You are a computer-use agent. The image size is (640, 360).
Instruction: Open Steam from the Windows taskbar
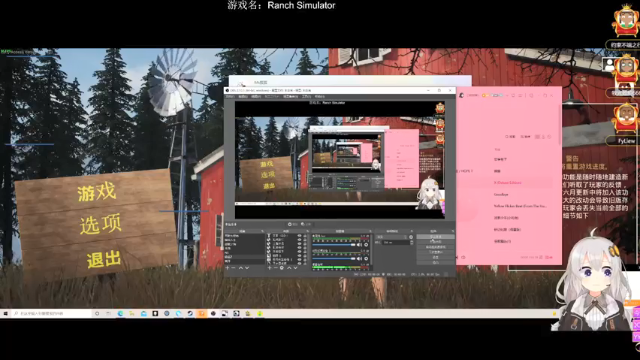pyautogui.click(x=190, y=313)
